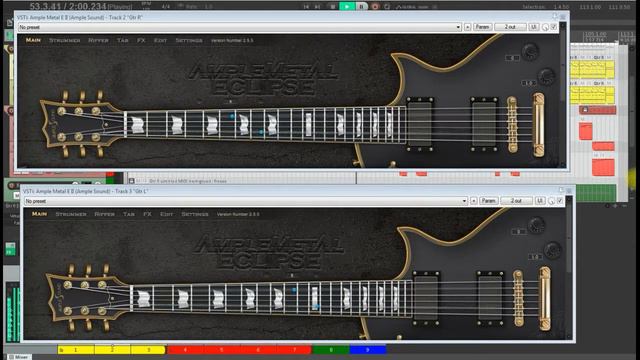Viewport: 640px width, 360px height.
Task: Click the upper guitar knob in Gtr L plugin
Action: 536,225
